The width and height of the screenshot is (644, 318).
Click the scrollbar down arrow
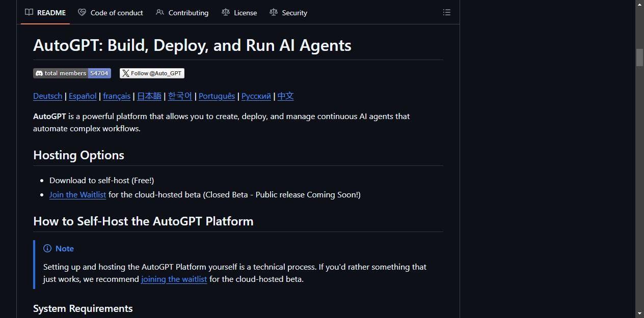pos(640,313)
